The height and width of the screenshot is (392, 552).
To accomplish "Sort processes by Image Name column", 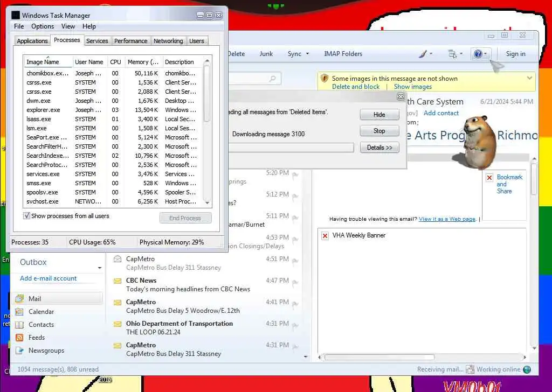I will [x=48, y=62].
